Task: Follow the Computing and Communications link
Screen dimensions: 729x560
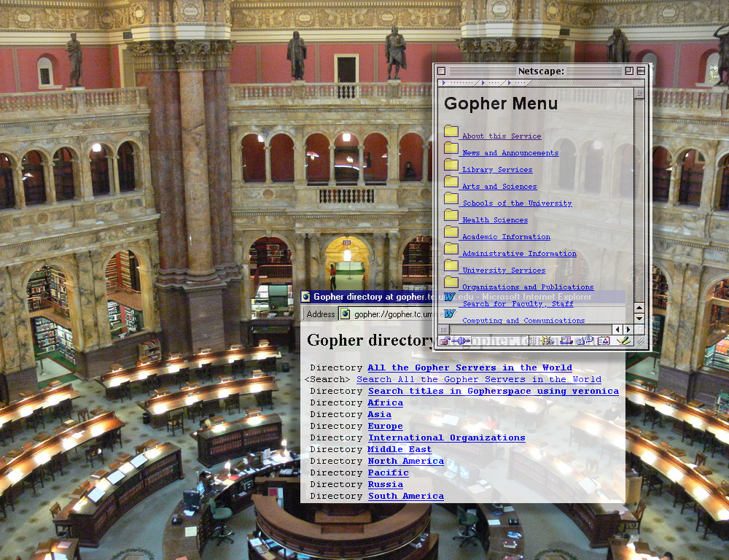Action: click(x=523, y=320)
